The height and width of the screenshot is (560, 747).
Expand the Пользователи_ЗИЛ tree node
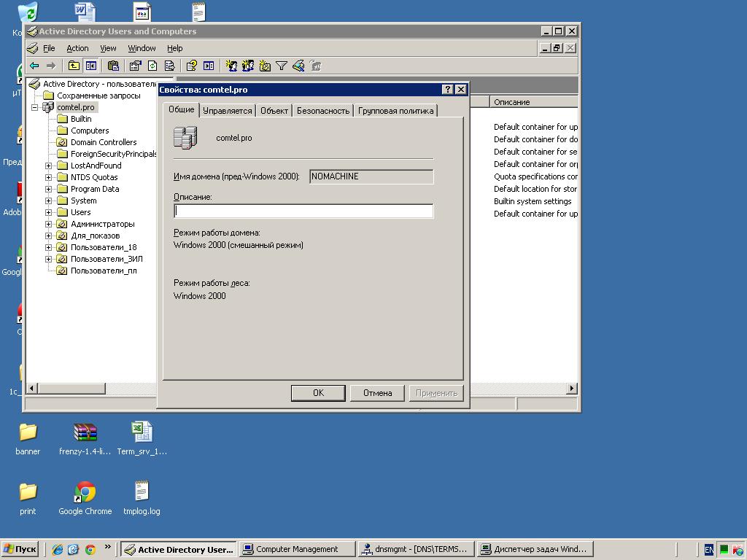[x=49, y=259]
